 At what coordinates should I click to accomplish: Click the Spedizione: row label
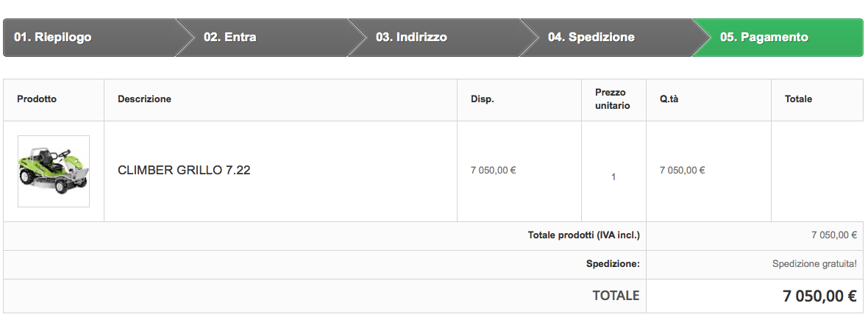click(613, 264)
